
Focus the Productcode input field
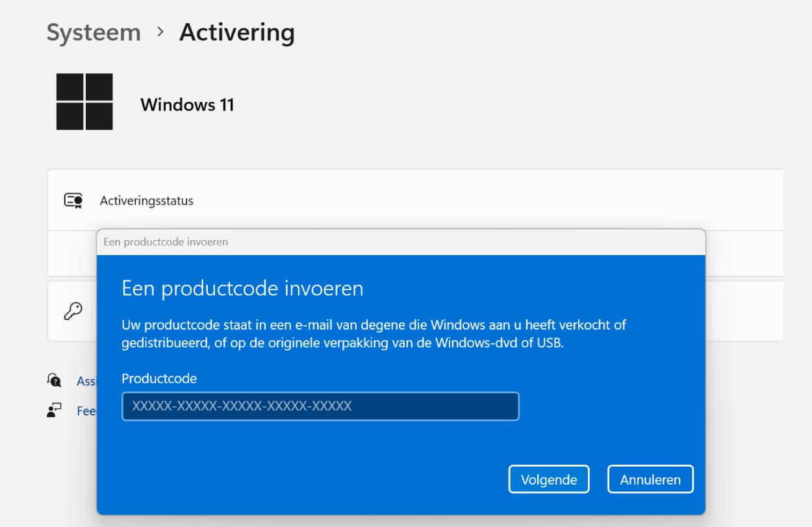[320, 406]
